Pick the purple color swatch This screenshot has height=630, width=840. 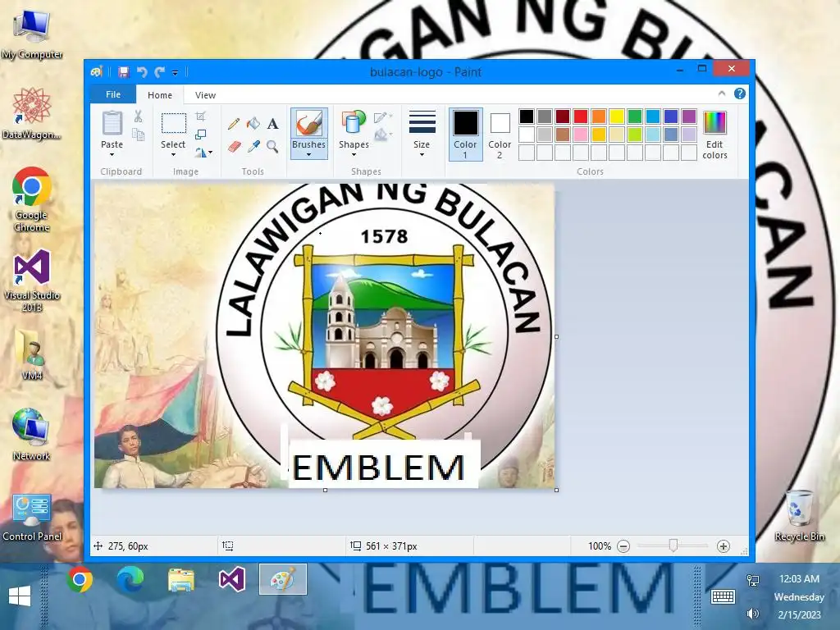689,116
